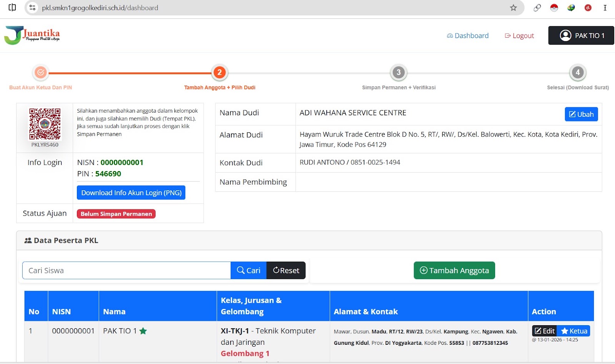
Task: Open the link extension icon in the toolbar
Action: (x=537, y=8)
